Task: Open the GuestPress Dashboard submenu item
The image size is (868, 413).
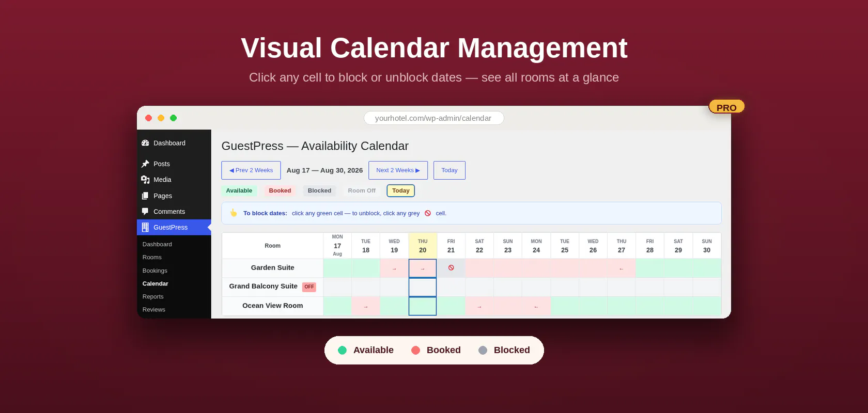Action: [157, 244]
